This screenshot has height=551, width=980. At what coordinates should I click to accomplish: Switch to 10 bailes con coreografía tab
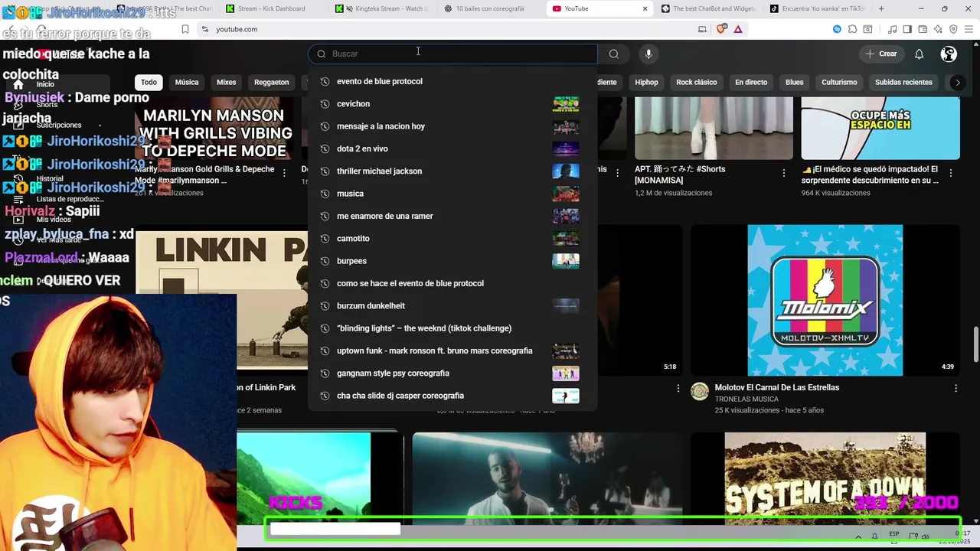tap(492, 8)
